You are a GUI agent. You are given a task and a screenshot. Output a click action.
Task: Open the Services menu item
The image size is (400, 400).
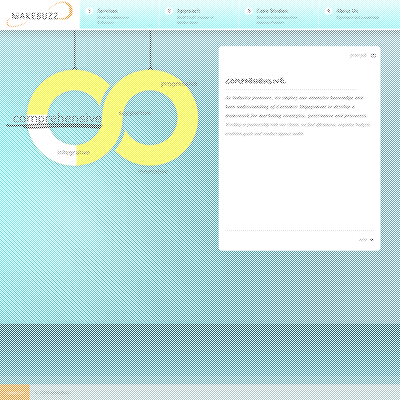point(107,11)
